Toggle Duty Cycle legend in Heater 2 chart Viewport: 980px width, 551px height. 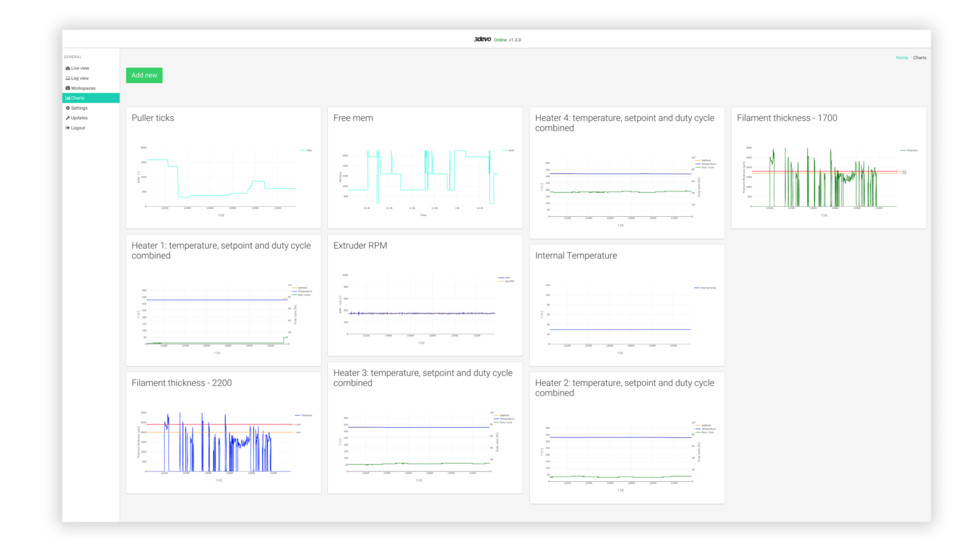pos(705,433)
